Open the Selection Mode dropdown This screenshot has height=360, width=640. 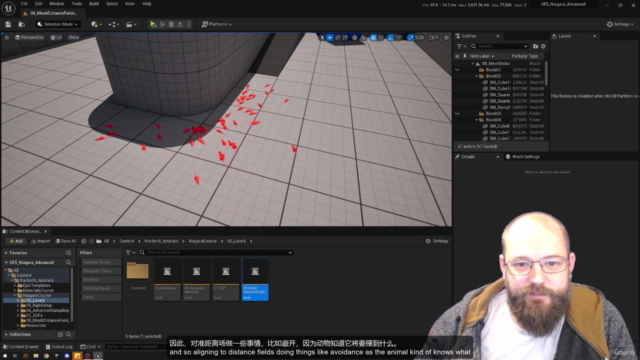(x=58, y=24)
